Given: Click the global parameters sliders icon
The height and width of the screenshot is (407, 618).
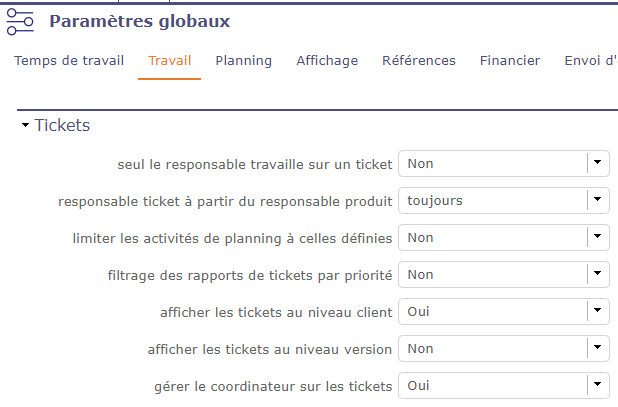Looking at the screenshot, I should (21, 23).
